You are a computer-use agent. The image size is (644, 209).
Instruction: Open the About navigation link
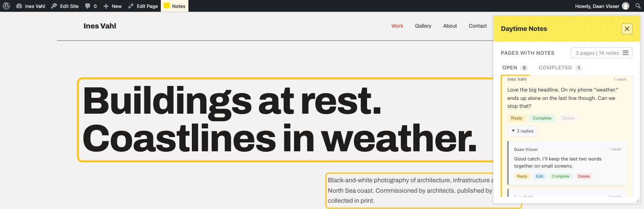(x=450, y=26)
